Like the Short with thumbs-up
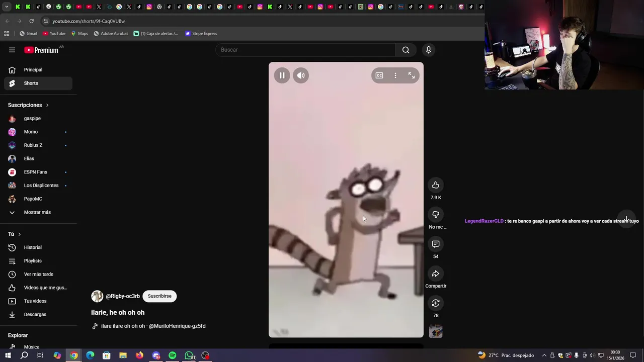This screenshot has height=362, width=644. (x=436, y=185)
